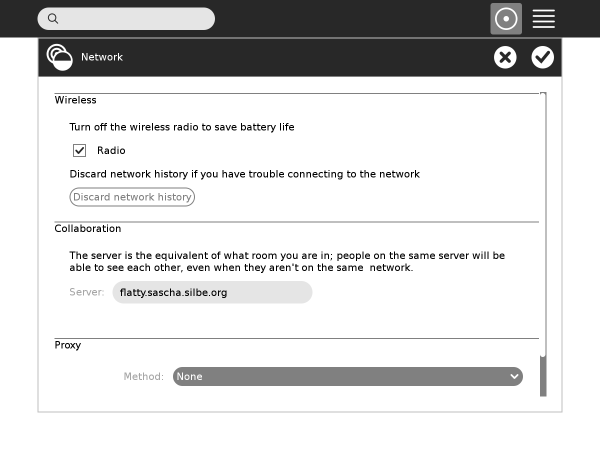This screenshot has width=600, height=450.
Task: Disable the wireless Radio checkbox
Action: (x=80, y=151)
